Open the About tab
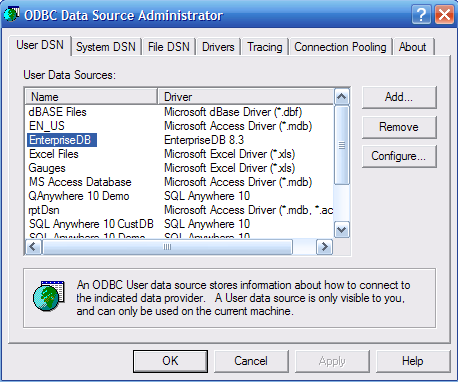Image resolution: width=458 pixels, height=382 pixels. pyautogui.click(x=412, y=47)
